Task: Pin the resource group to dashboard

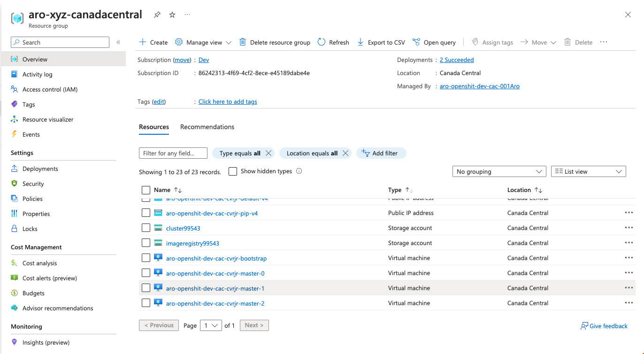Action: (x=157, y=15)
